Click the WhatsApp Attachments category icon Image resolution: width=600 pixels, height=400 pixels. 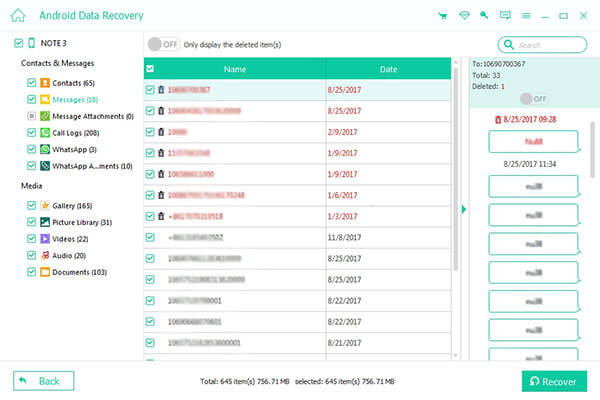click(45, 166)
